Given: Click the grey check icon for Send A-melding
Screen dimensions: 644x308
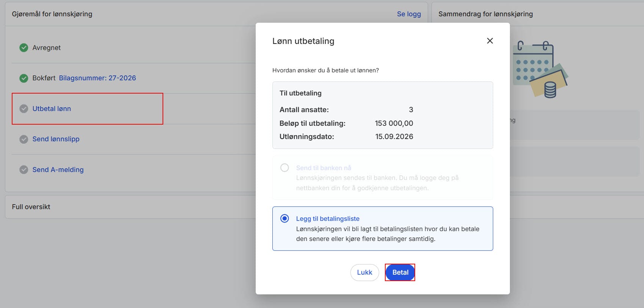Looking at the screenshot, I should (x=24, y=170).
